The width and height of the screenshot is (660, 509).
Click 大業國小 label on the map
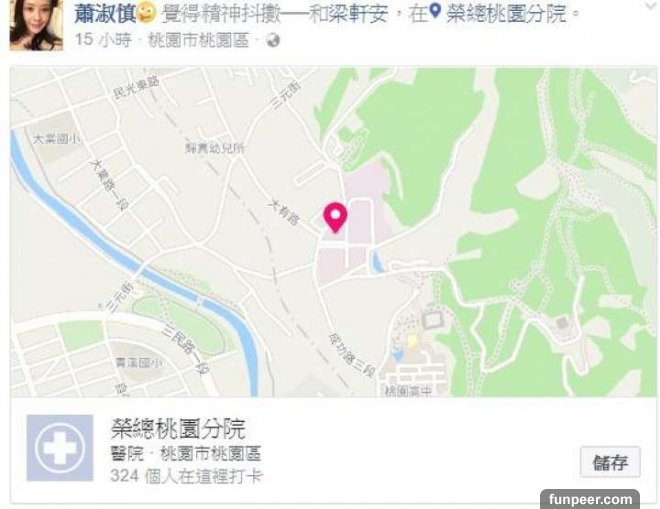coord(56,139)
